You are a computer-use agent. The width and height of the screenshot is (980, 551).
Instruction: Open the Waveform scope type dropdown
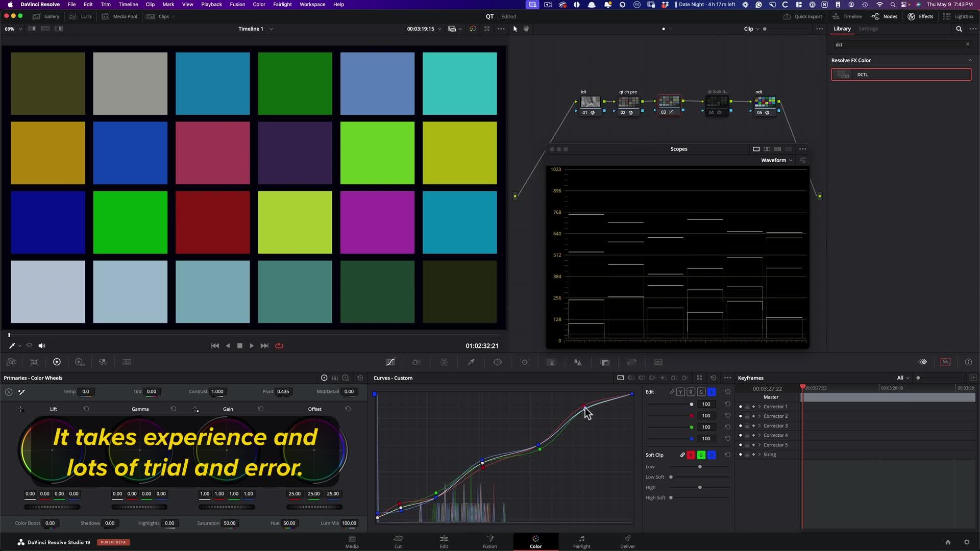point(776,160)
